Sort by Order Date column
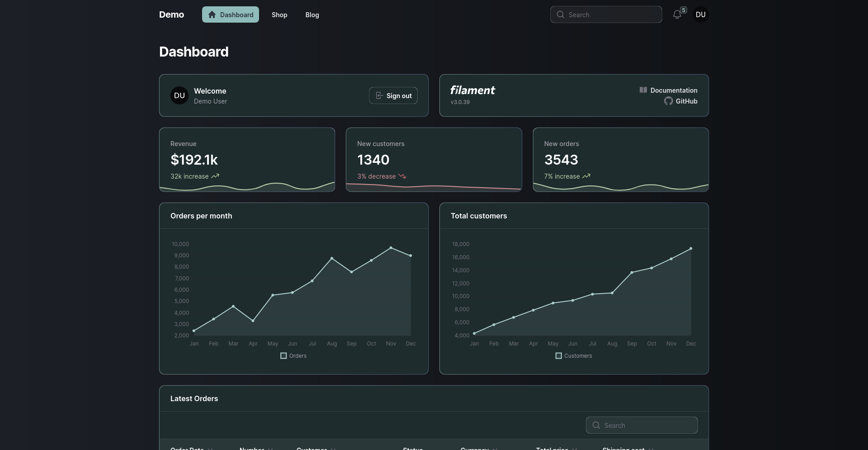The image size is (868, 450). [187, 448]
